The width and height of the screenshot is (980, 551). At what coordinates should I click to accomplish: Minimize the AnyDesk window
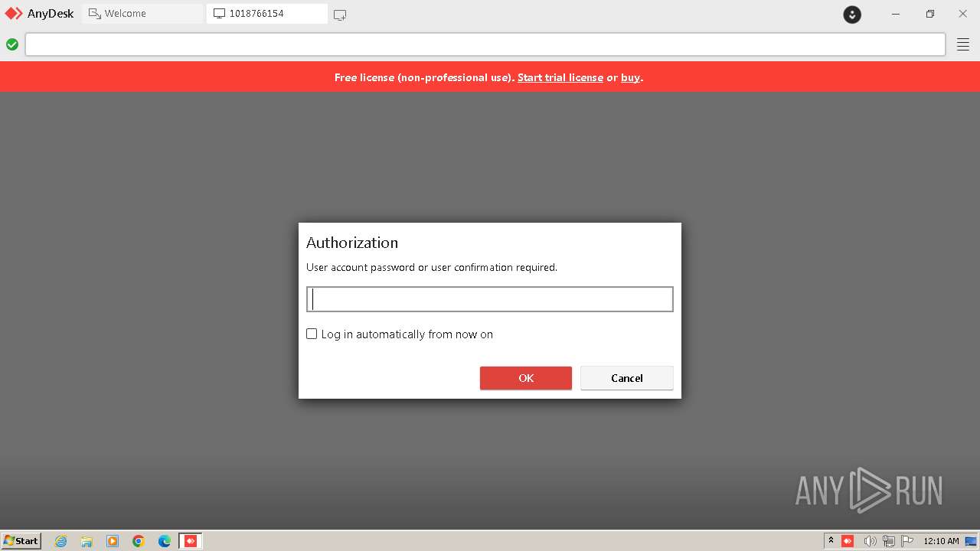tap(896, 14)
